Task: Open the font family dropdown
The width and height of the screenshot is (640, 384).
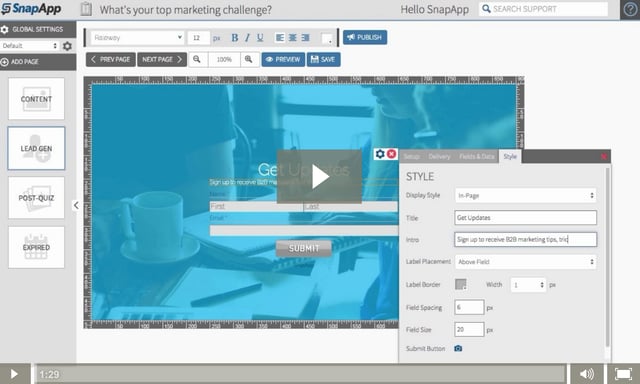Action: coord(138,38)
